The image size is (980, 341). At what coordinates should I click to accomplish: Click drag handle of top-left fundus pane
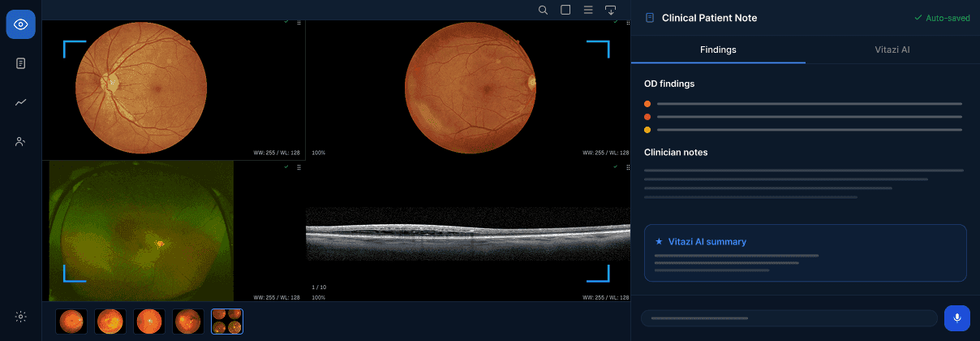[299, 22]
